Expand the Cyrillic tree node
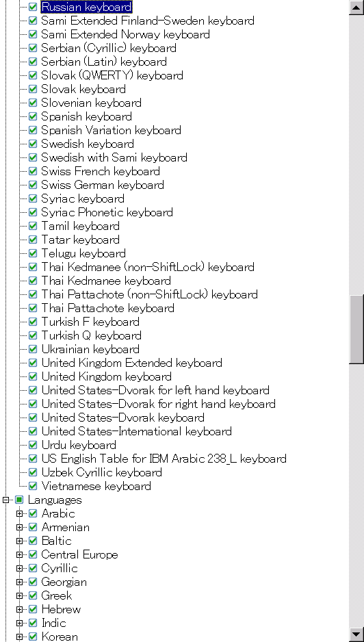Viewport: 364px width, 642px height. pyautogui.click(x=19, y=568)
